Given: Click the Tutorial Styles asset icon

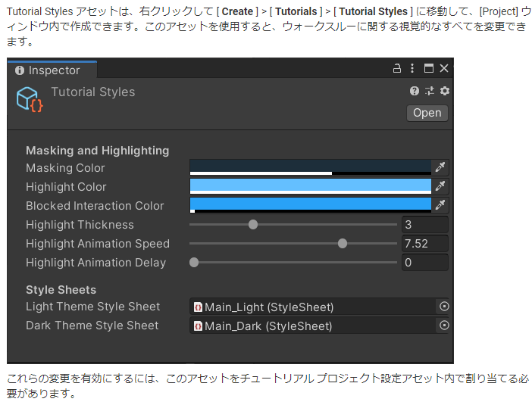Looking at the screenshot, I should click(x=30, y=100).
